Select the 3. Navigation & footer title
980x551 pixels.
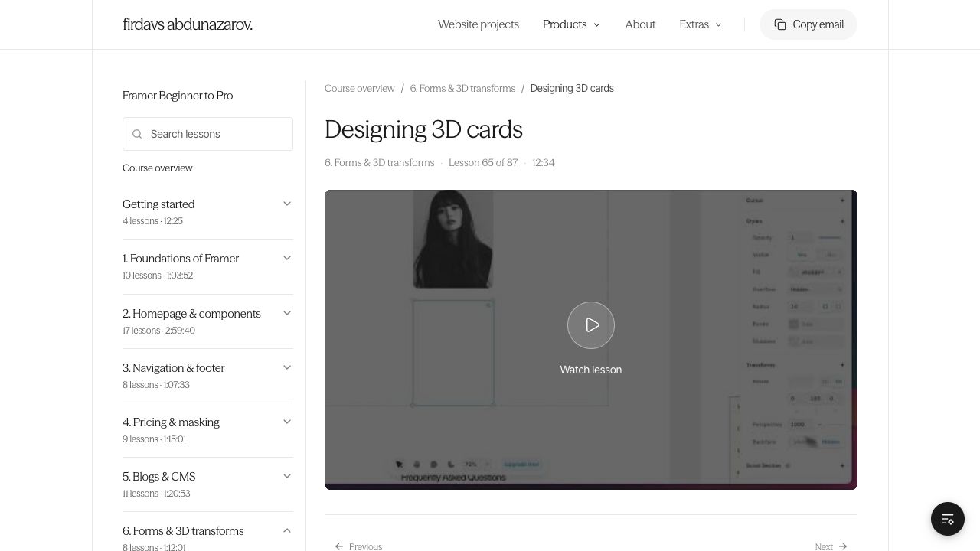tap(174, 368)
